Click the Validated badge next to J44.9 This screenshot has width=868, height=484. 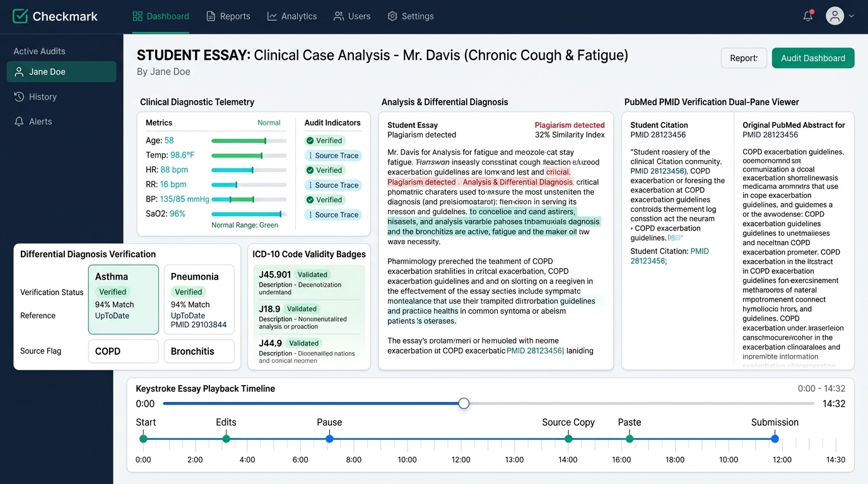[304, 343]
